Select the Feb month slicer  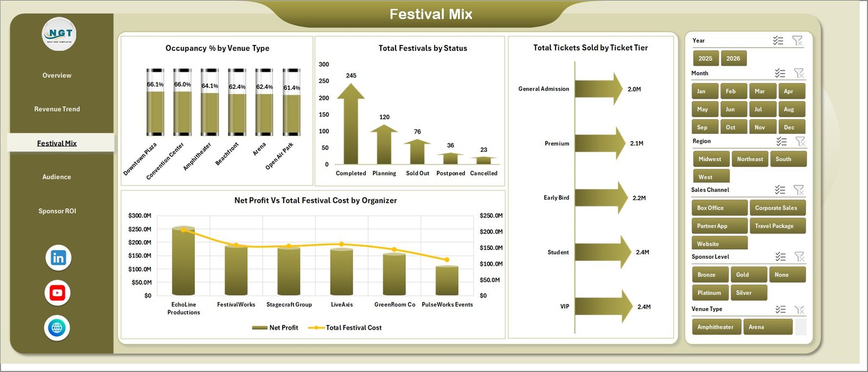[x=733, y=91]
